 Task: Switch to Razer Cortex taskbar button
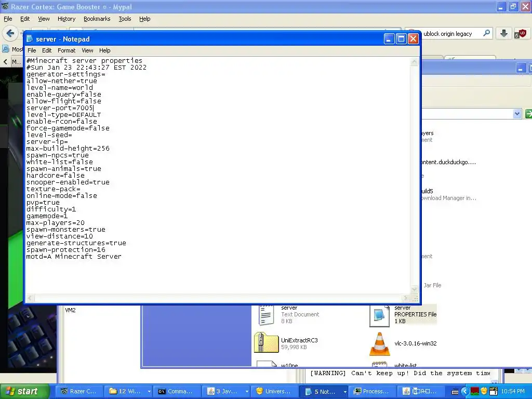(x=78, y=392)
